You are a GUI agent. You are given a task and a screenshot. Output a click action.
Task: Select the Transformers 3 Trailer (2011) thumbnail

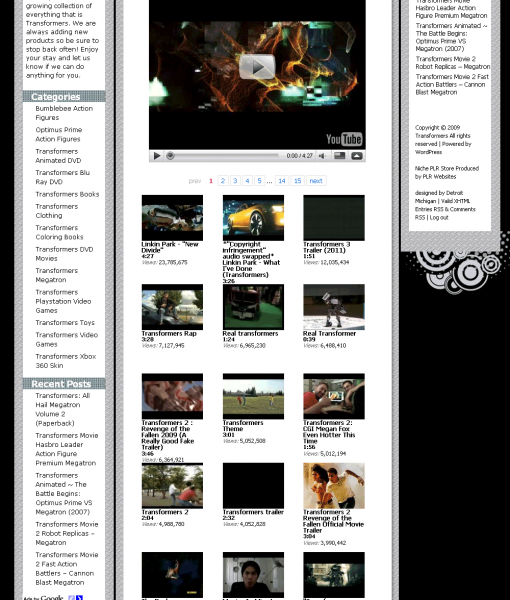(334, 218)
